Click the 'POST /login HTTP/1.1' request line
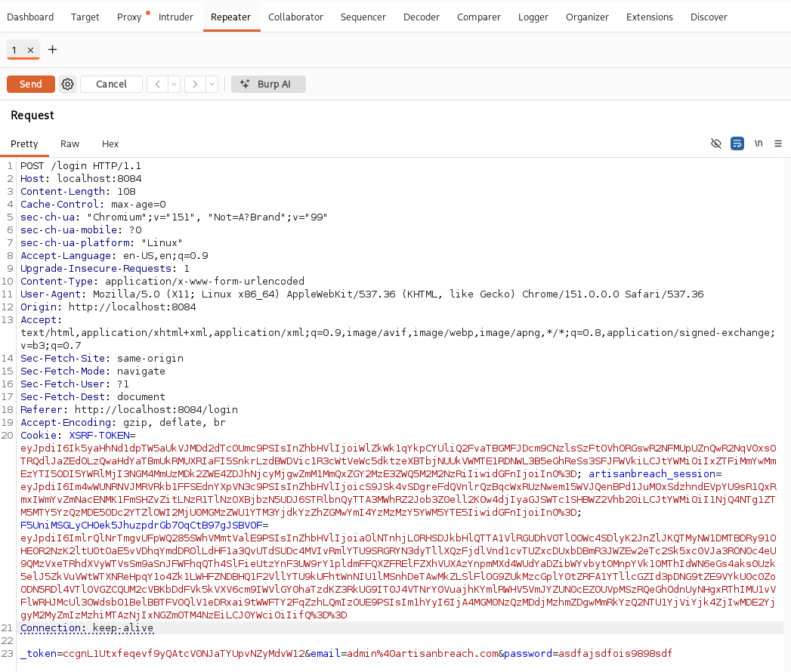 click(x=81, y=166)
